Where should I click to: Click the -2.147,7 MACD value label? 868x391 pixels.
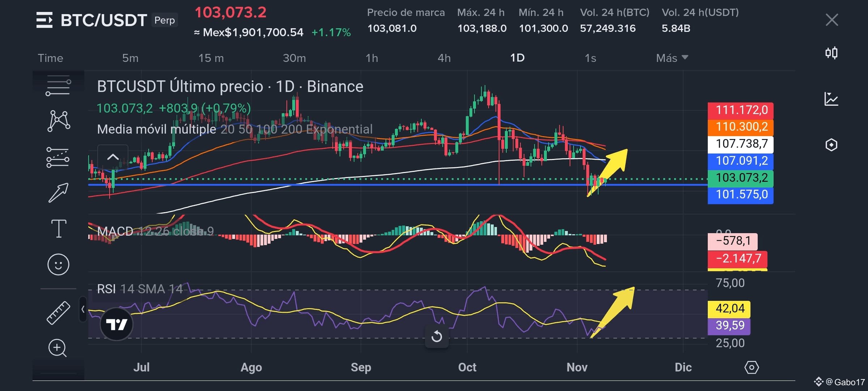(737, 259)
